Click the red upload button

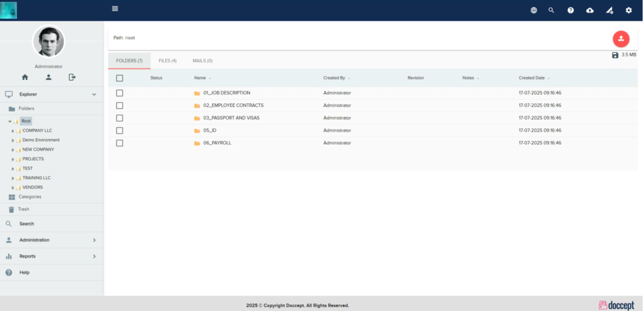click(x=621, y=38)
